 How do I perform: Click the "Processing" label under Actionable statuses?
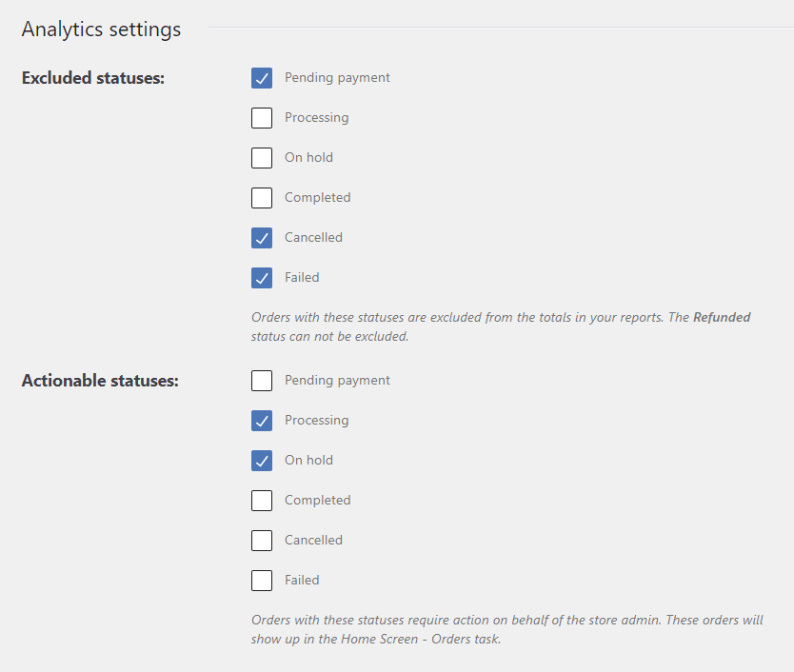click(x=316, y=421)
